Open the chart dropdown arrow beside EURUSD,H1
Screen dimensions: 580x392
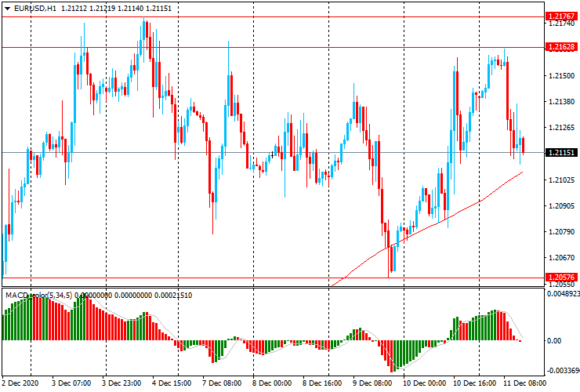(7, 9)
